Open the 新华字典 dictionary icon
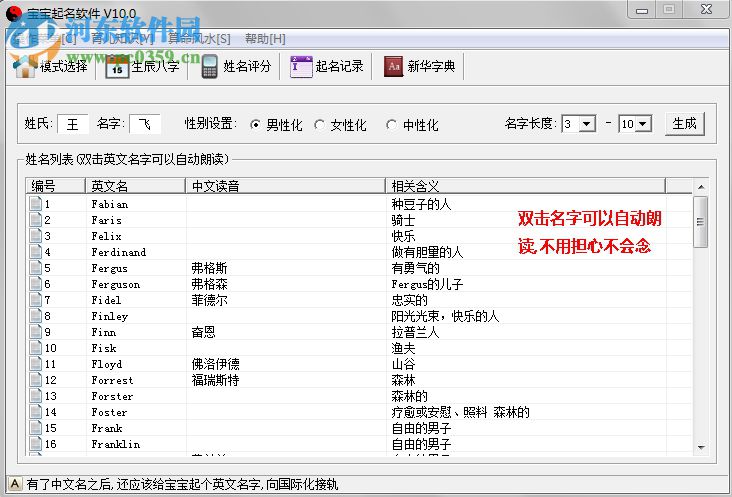The height and width of the screenshot is (497, 732). [x=393, y=66]
